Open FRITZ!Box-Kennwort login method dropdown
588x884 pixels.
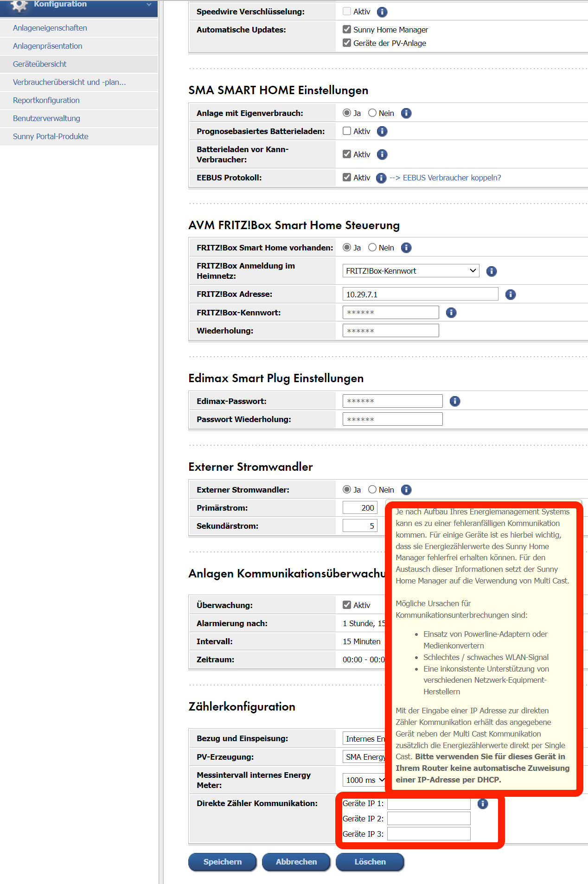click(411, 271)
